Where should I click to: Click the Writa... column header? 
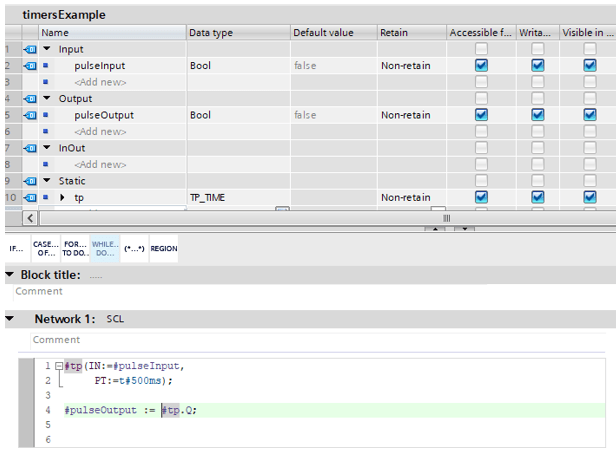(537, 33)
